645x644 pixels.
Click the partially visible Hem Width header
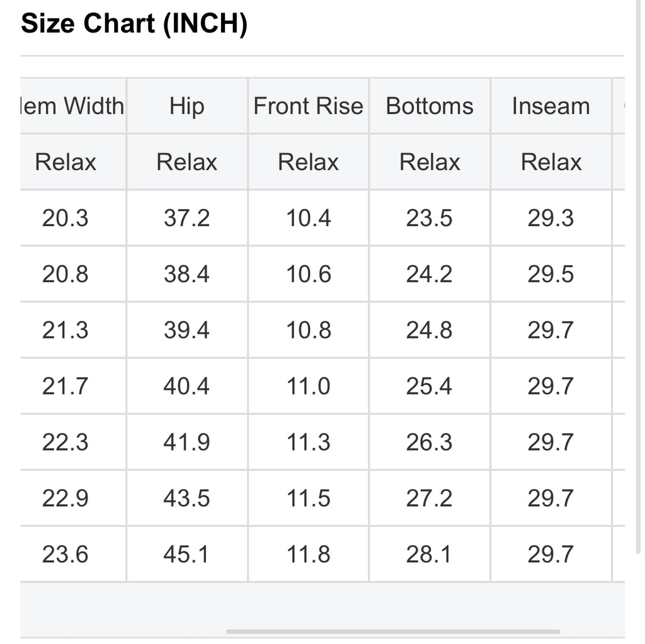coord(72,106)
